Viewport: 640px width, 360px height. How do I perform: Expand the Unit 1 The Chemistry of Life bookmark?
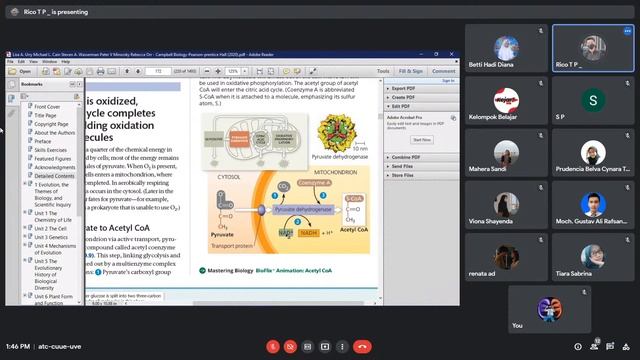pyautogui.click(x=24, y=213)
